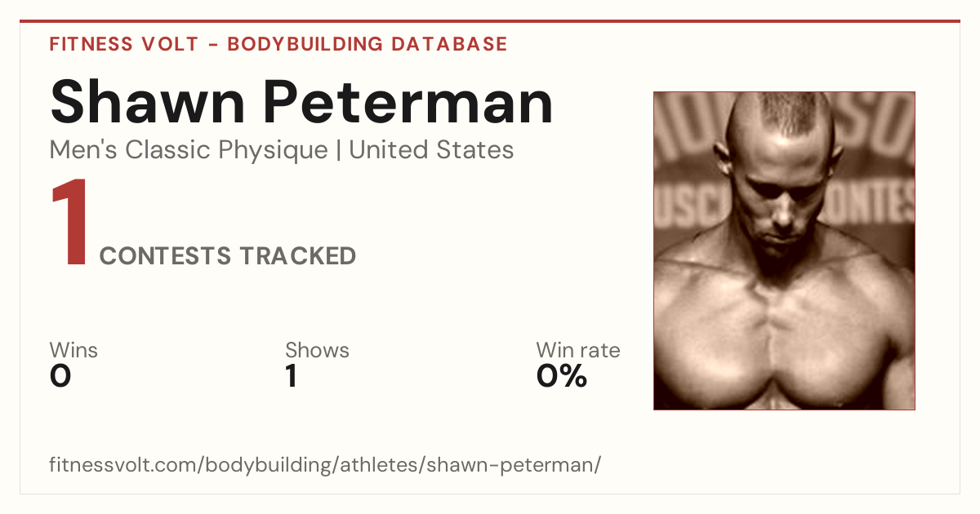Click the athlete photo thumbnail
Image resolution: width=980 pixels, height=514 pixels.
(x=784, y=250)
